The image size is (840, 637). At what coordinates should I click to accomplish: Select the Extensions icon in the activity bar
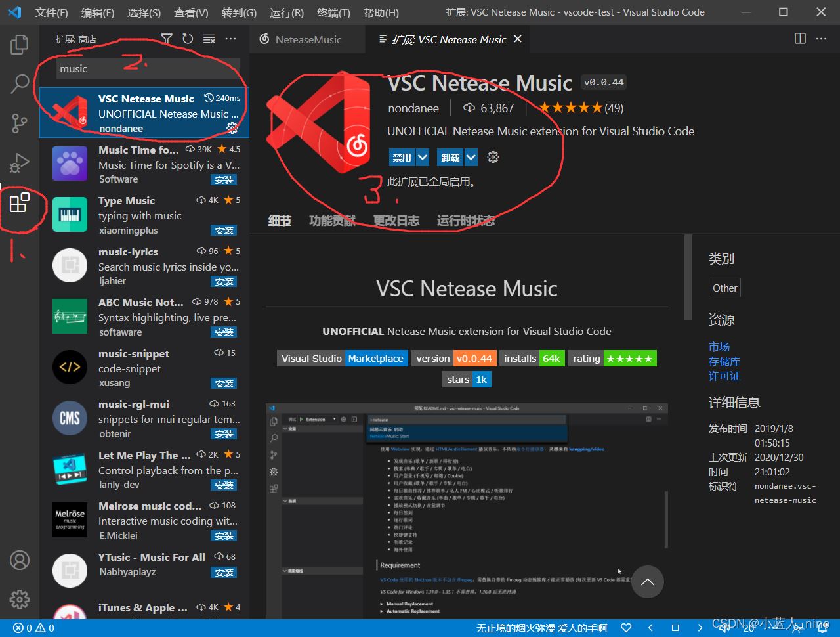tap(20, 202)
